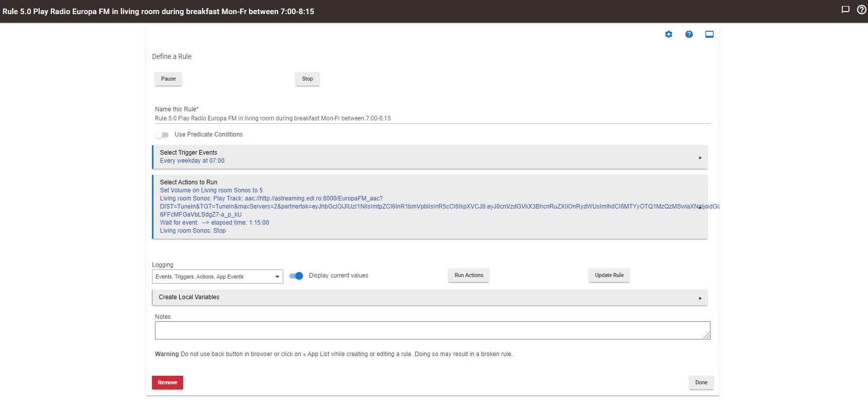Expand Create Local Variables section

click(700, 298)
